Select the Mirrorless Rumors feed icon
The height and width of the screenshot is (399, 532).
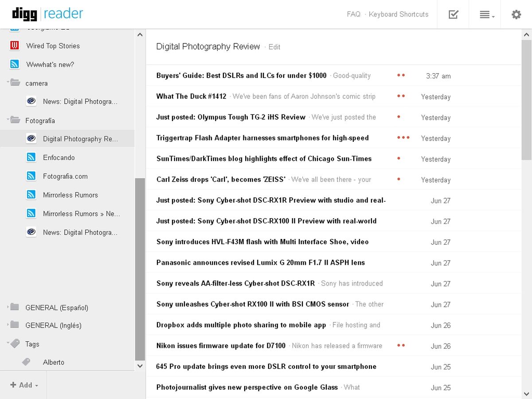(x=31, y=195)
